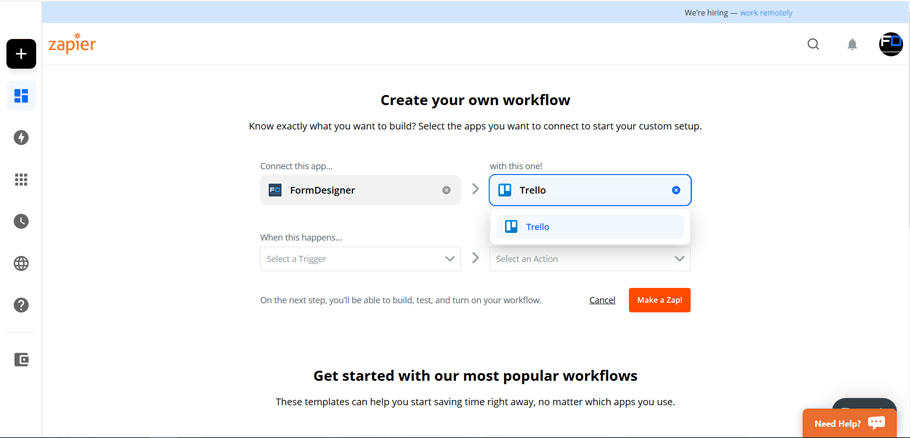
Task: Click the Make a Zap! button
Action: coord(659,300)
